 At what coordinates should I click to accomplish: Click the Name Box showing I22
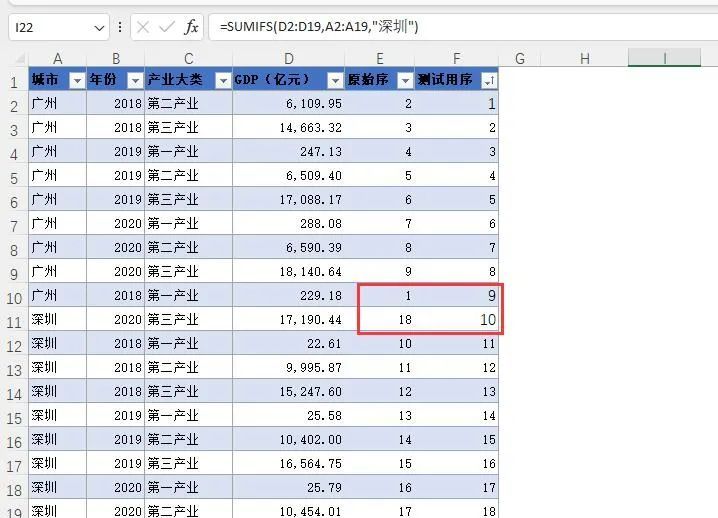point(48,27)
